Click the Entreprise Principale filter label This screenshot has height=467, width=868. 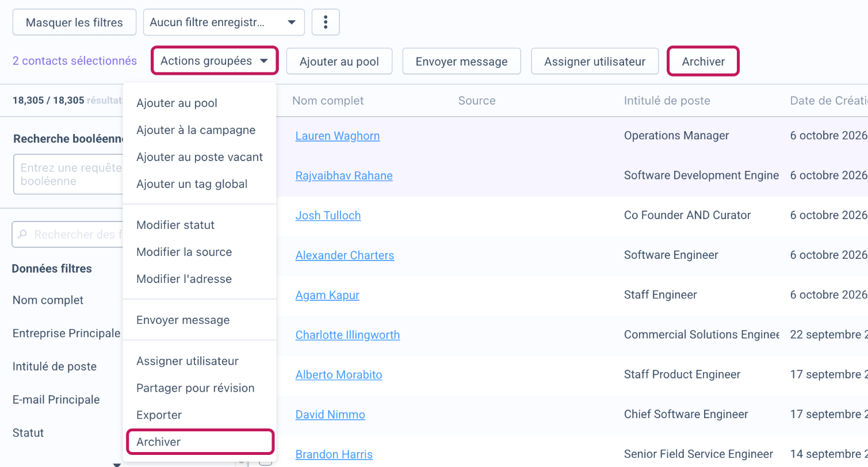tap(66, 334)
